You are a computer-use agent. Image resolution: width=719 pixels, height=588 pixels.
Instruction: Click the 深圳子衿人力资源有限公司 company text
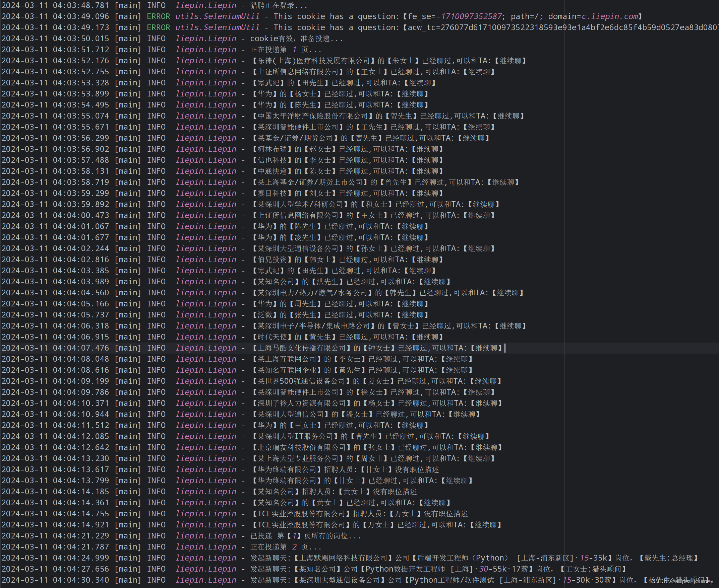[x=302, y=403]
